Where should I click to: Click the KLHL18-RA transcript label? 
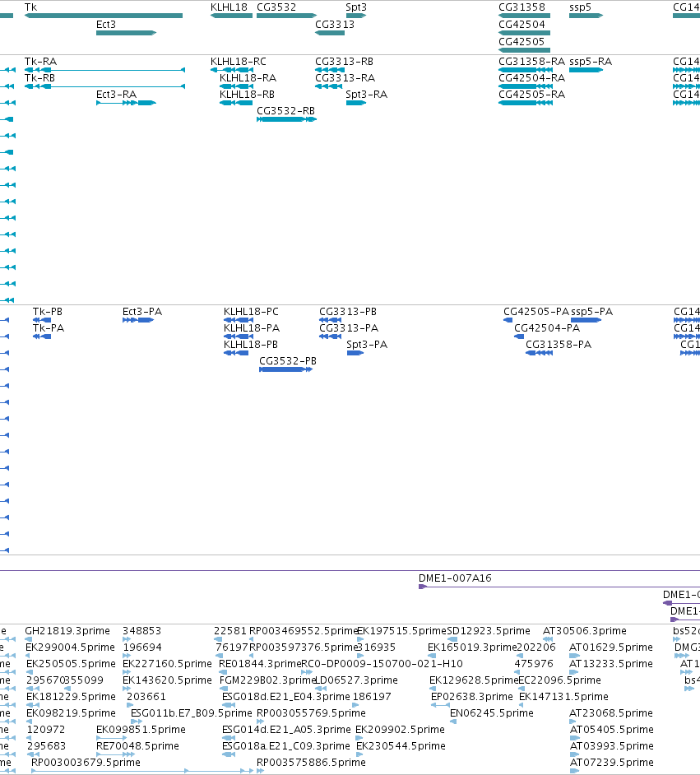pos(248,78)
